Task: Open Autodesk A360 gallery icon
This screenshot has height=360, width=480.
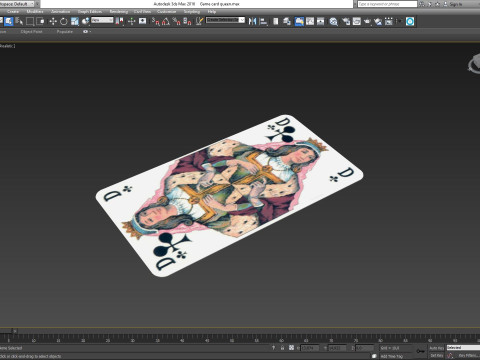Action: [x=389, y=21]
